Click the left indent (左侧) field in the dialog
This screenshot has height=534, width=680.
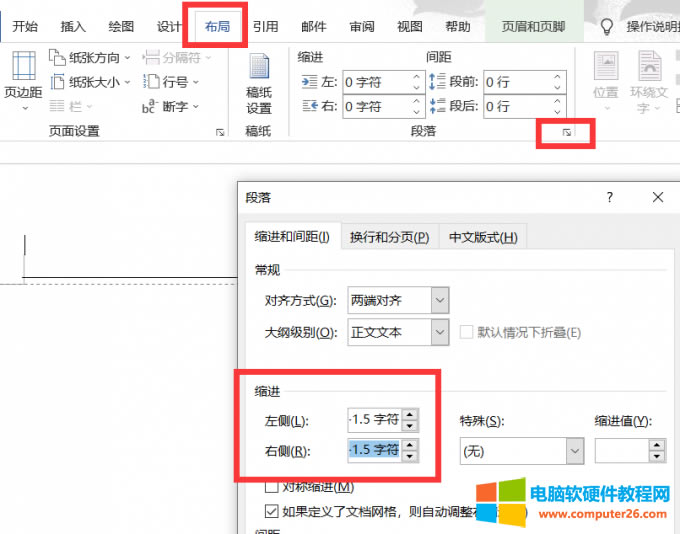click(x=374, y=419)
